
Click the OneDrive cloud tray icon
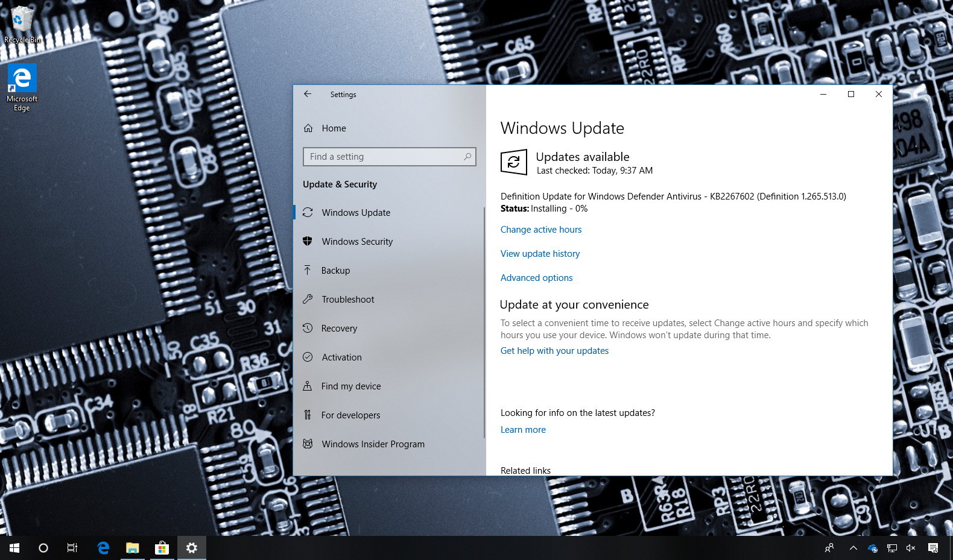click(x=872, y=548)
